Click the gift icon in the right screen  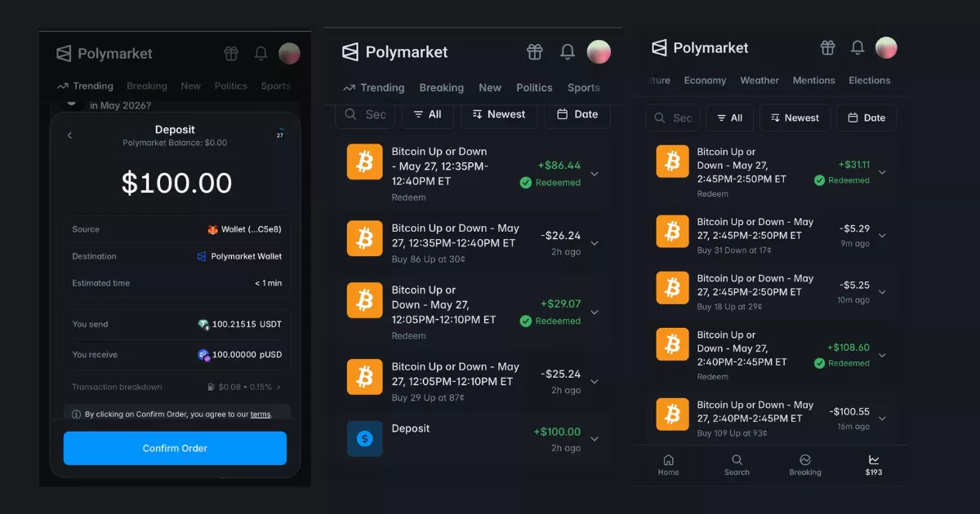point(828,48)
